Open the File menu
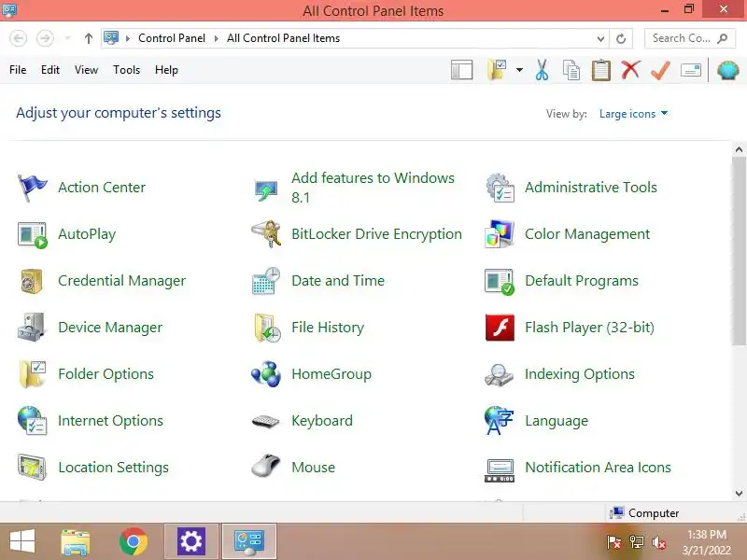Screen dimensions: 747x560 (x=18, y=70)
